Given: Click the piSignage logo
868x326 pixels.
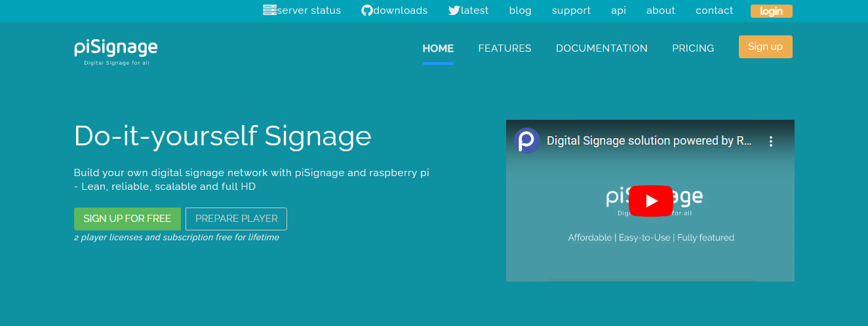Looking at the screenshot, I should 116,52.
